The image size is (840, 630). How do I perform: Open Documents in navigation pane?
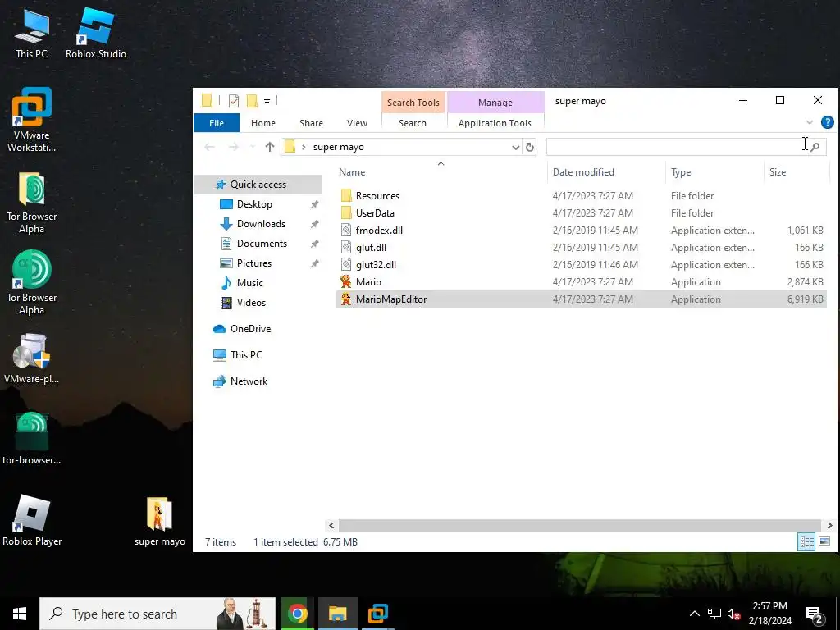pos(262,243)
